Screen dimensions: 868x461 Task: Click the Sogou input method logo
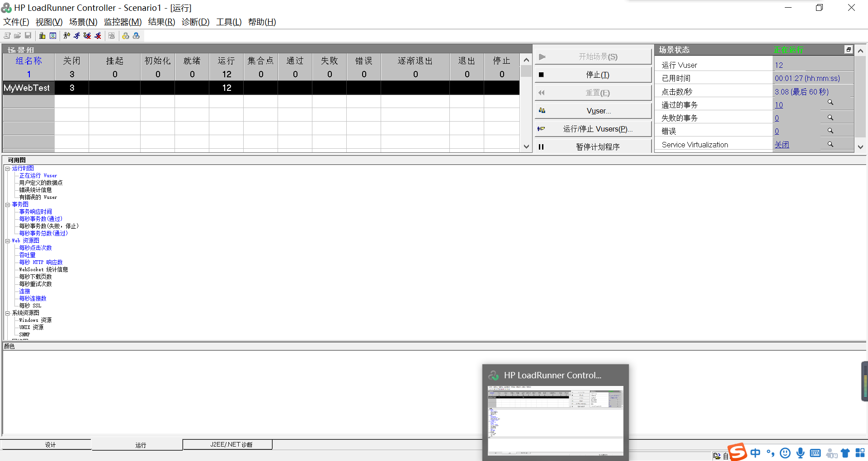click(737, 452)
